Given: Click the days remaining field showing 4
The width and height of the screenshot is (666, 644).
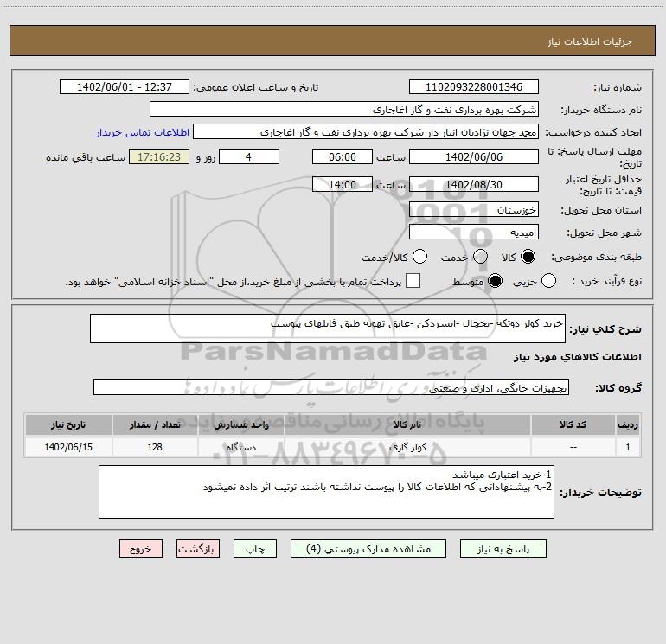Looking at the screenshot, I should coord(249,157).
